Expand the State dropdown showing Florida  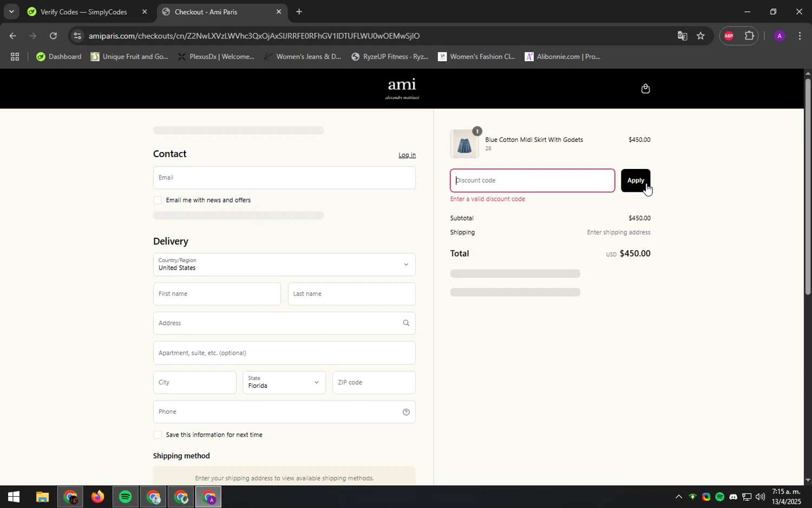point(284,382)
